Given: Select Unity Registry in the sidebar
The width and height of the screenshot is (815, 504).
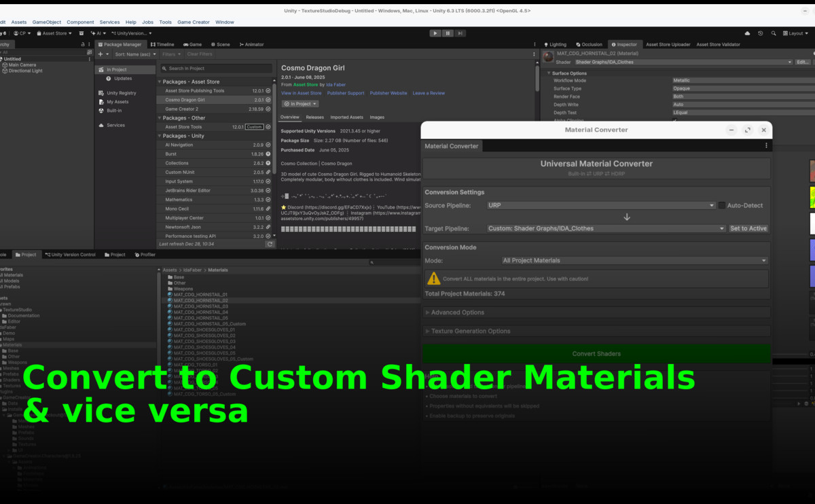Looking at the screenshot, I should point(122,93).
